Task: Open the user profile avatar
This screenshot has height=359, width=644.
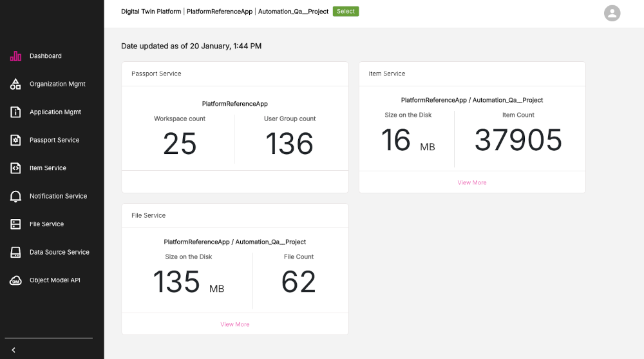Action: pyautogui.click(x=612, y=13)
